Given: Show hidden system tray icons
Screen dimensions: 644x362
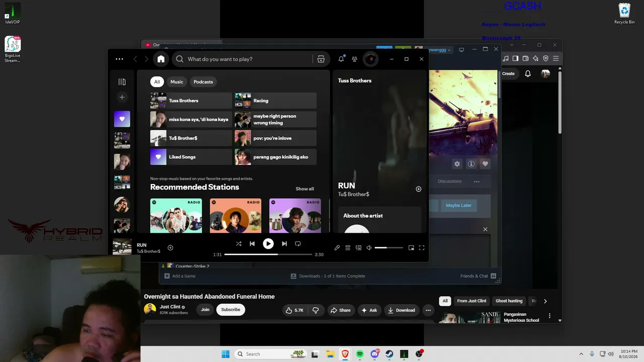Looking at the screenshot, I should coord(581,354).
